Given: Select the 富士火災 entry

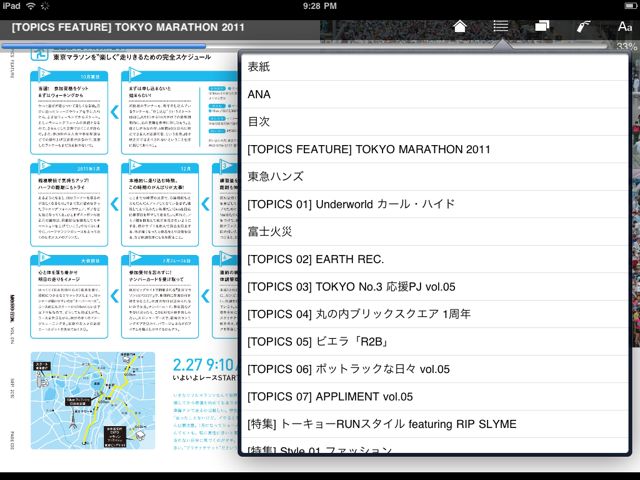Looking at the screenshot, I should (435, 232).
